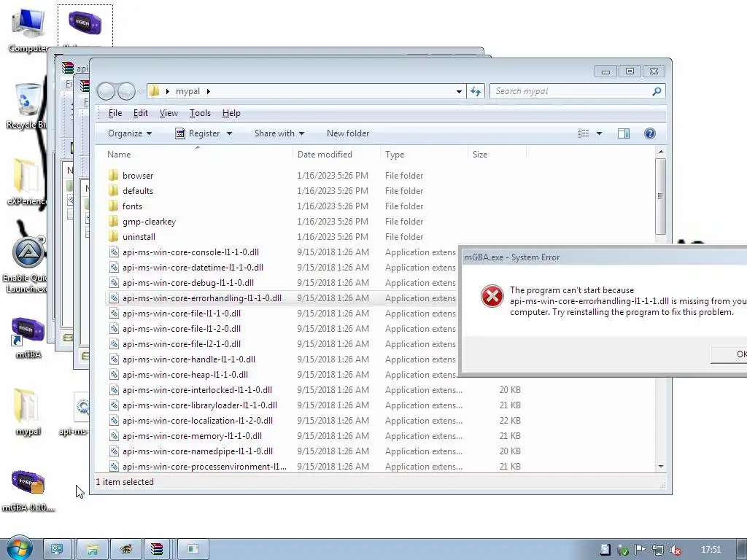
Task: Click the mypal address bar folder icon
Action: click(x=155, y=91)
